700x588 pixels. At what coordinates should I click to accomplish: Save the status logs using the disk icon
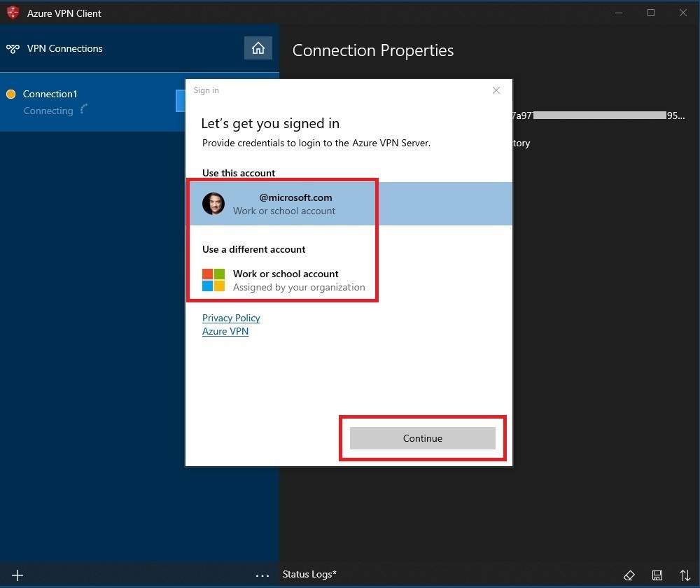(x=657, y=575)
